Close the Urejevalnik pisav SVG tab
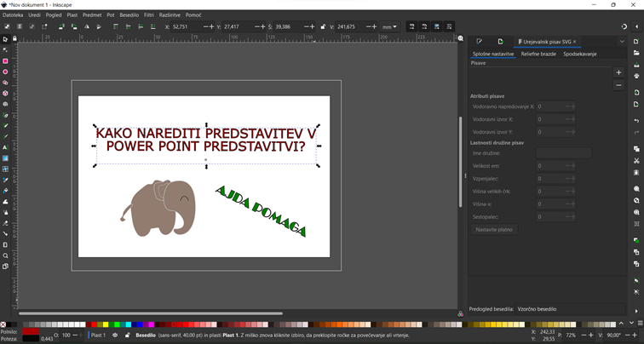This screenshot has height=344, width=644. tap(575, 42)
